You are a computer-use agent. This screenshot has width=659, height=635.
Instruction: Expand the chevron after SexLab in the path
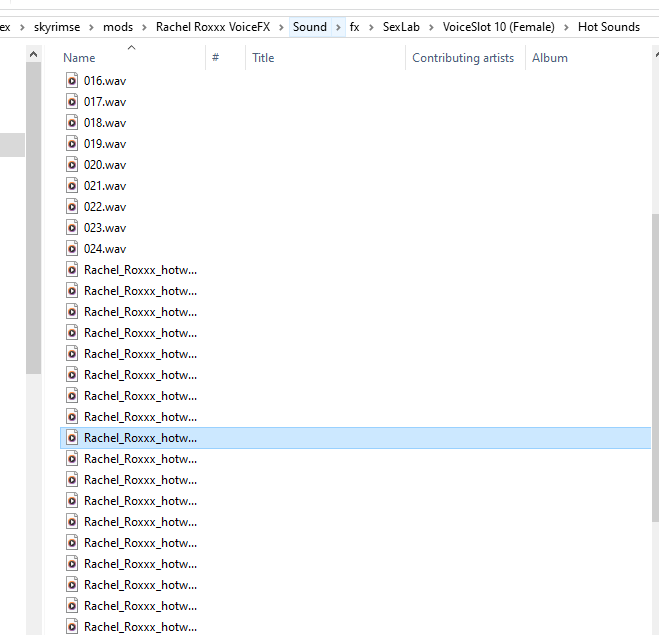431,27
